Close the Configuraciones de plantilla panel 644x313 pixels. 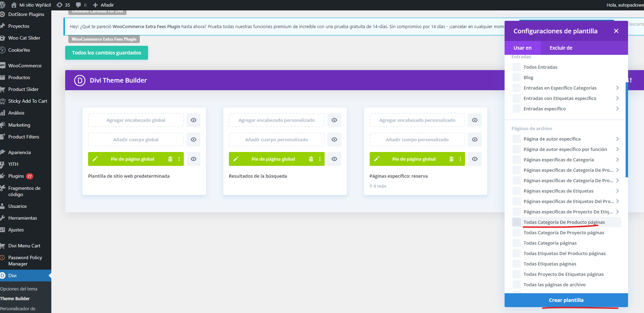click(616, 31)
